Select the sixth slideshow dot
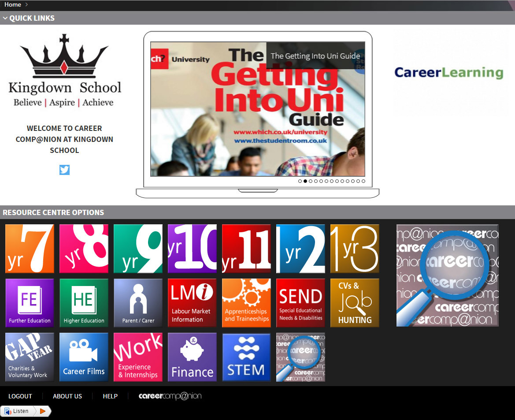Viewport: 515px width, 420px height. (x=326, y=181)
